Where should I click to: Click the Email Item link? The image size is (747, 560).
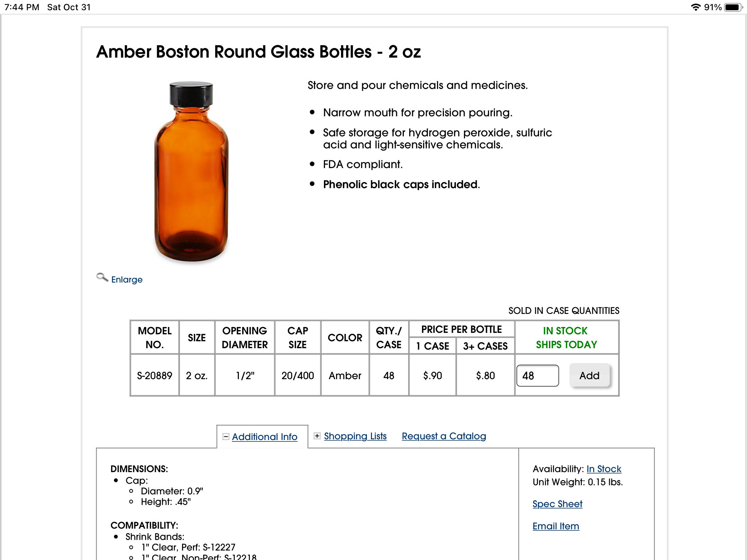click(556, 526)
